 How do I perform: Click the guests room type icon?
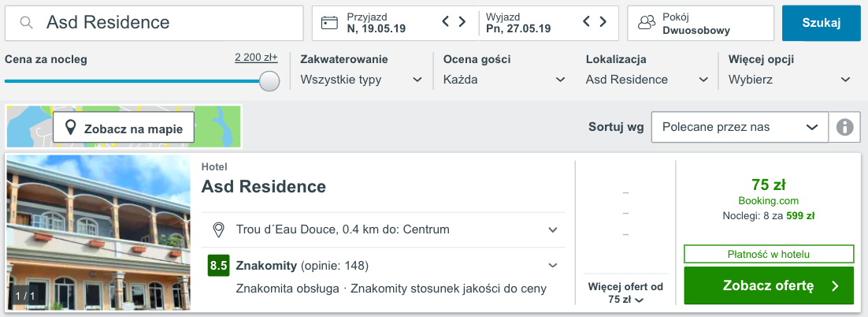coord(647,23)
